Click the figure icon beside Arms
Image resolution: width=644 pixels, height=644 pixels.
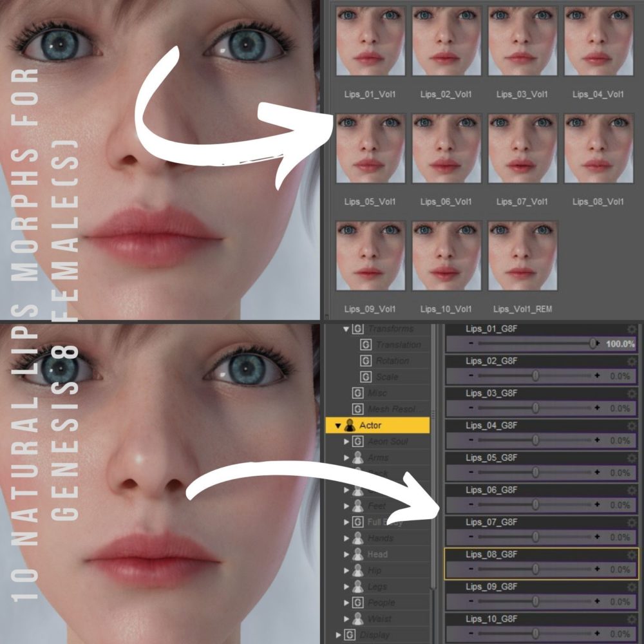pos(357,457)
